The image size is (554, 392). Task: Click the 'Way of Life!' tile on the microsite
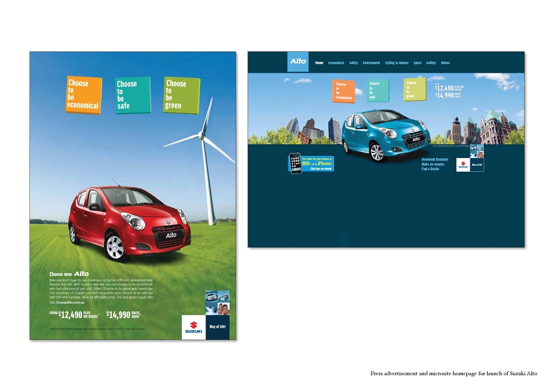coord(477,165)
